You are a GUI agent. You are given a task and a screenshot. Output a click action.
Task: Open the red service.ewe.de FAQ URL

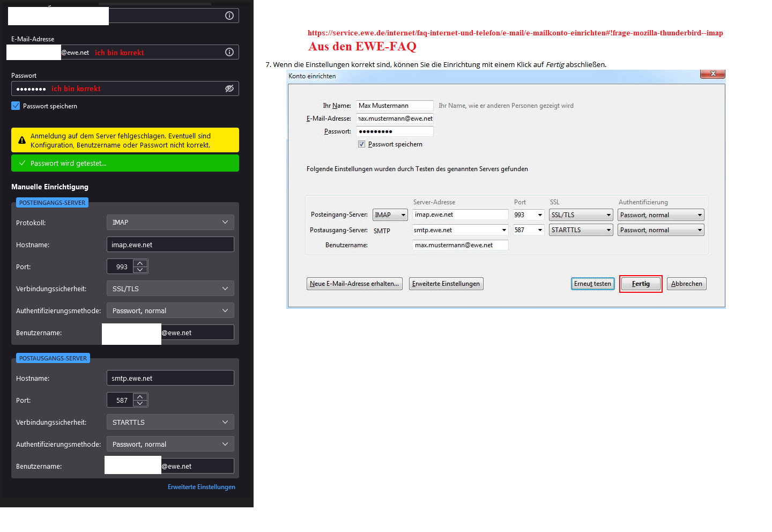tap(515, 33)
